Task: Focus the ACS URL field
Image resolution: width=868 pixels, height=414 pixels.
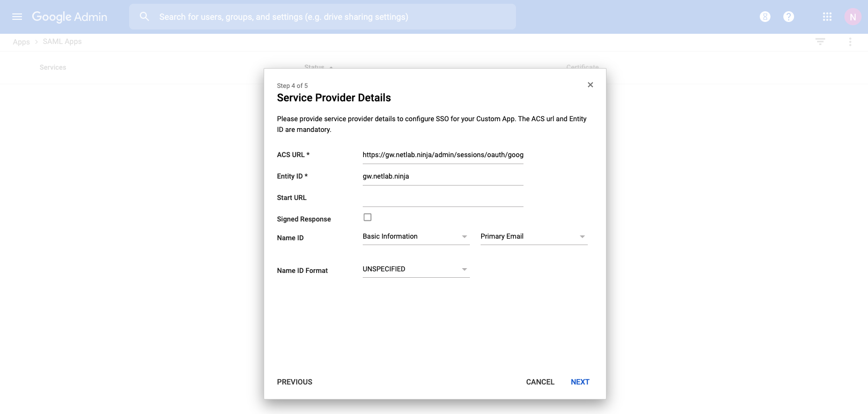Action: 443,155
